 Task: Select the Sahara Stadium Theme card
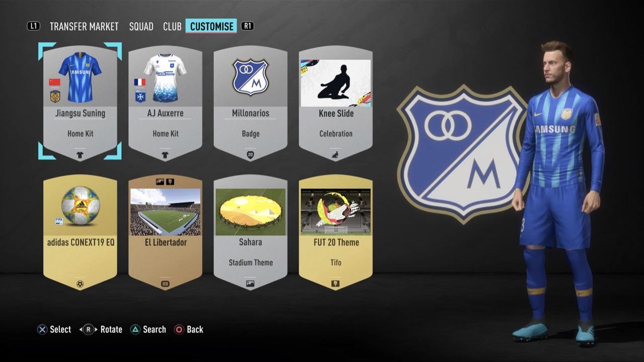(x=251, y=232)
